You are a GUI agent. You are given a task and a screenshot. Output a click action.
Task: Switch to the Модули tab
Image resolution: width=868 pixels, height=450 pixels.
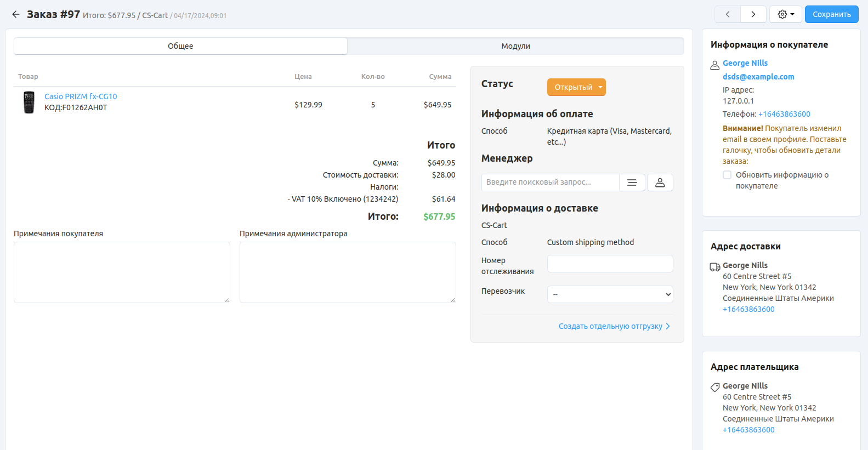(x=515, y=46)
